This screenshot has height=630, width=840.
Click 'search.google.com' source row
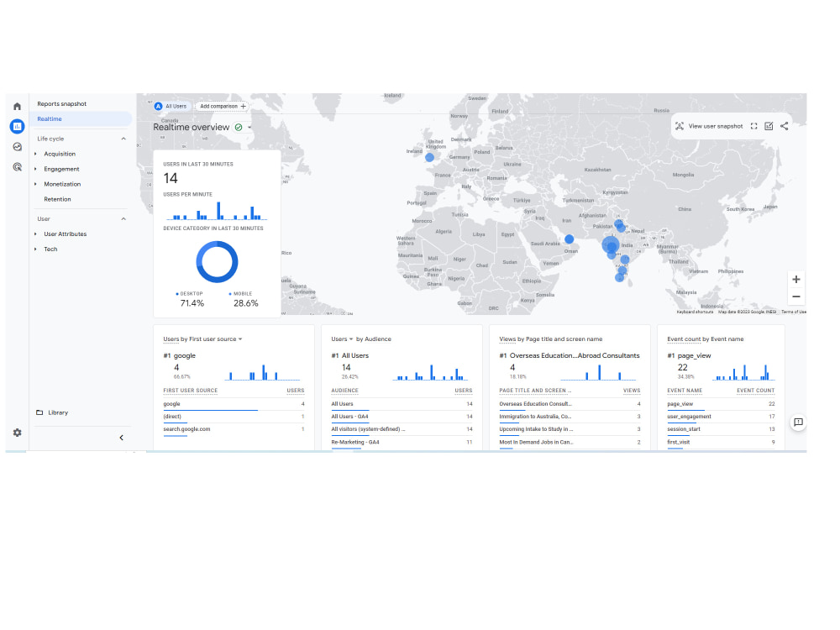click(x=234, y=429)
